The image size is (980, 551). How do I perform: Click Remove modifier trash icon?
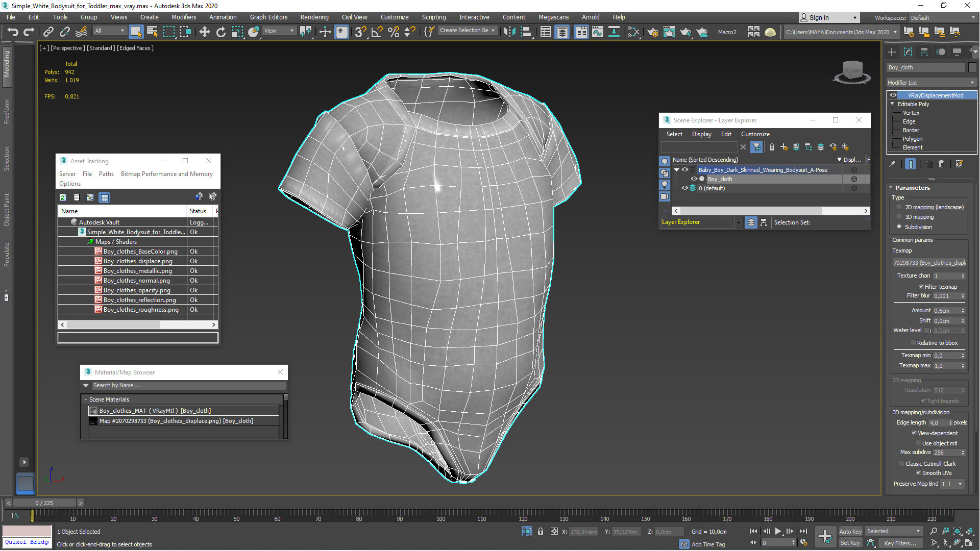pos(941,164)
